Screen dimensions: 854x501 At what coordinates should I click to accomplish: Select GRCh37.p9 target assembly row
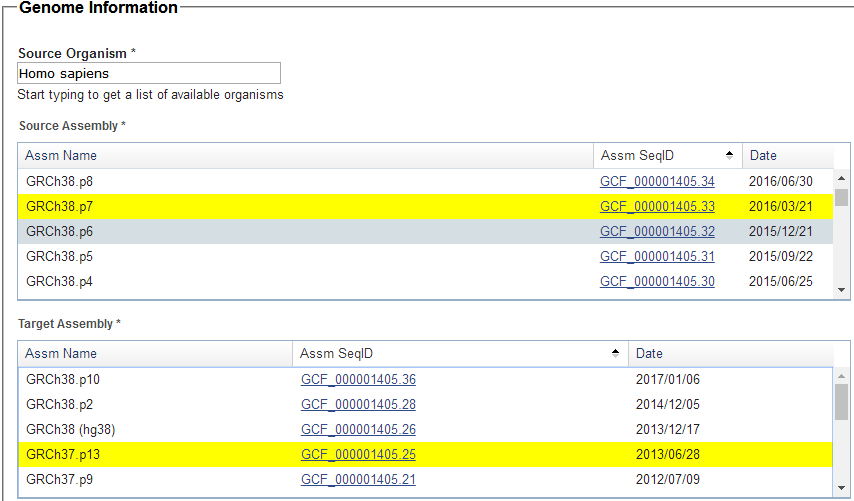point(425,480)
